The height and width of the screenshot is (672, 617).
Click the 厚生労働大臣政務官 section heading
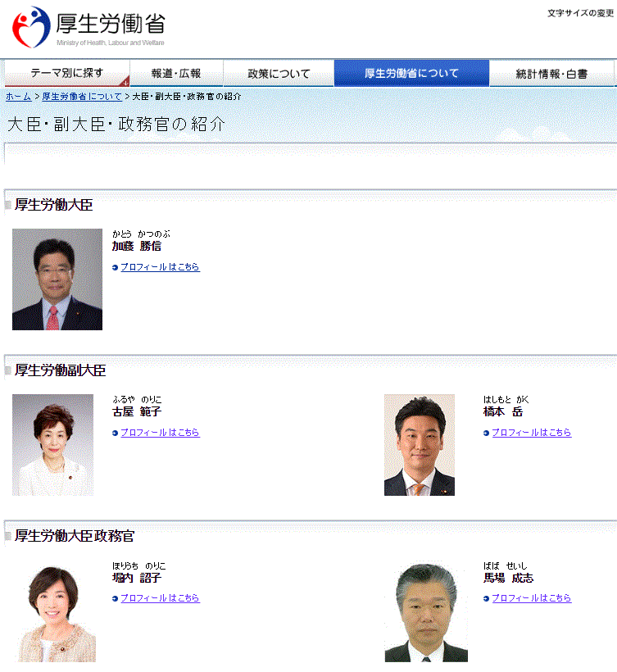coord(75,535)
